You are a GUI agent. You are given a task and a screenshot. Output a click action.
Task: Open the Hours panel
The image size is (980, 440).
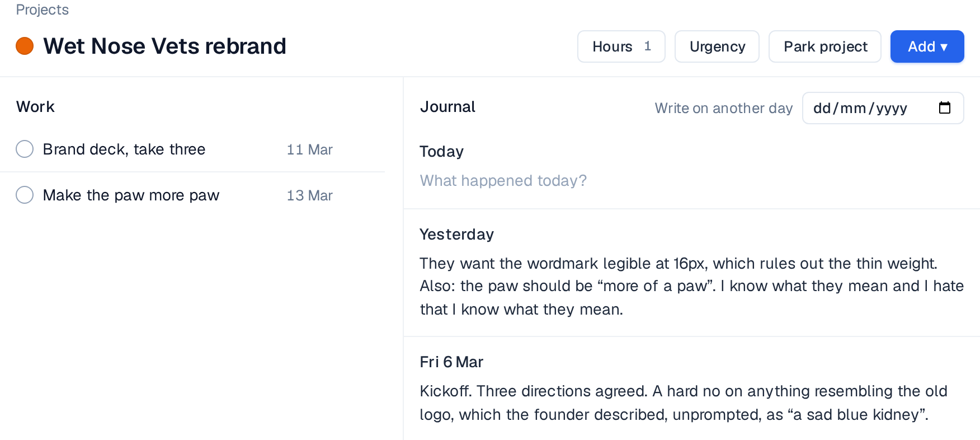pyautogui.click(x=621, y=46)
